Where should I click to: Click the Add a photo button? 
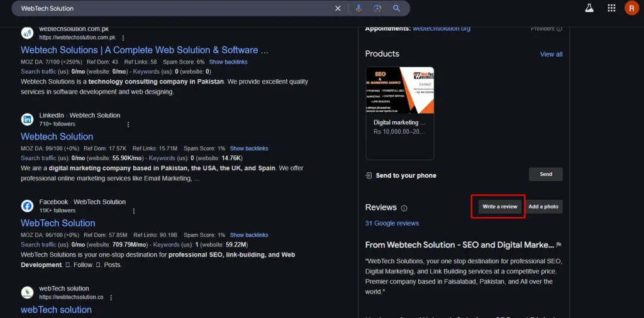pyautogui.click(x=543, y=206)
